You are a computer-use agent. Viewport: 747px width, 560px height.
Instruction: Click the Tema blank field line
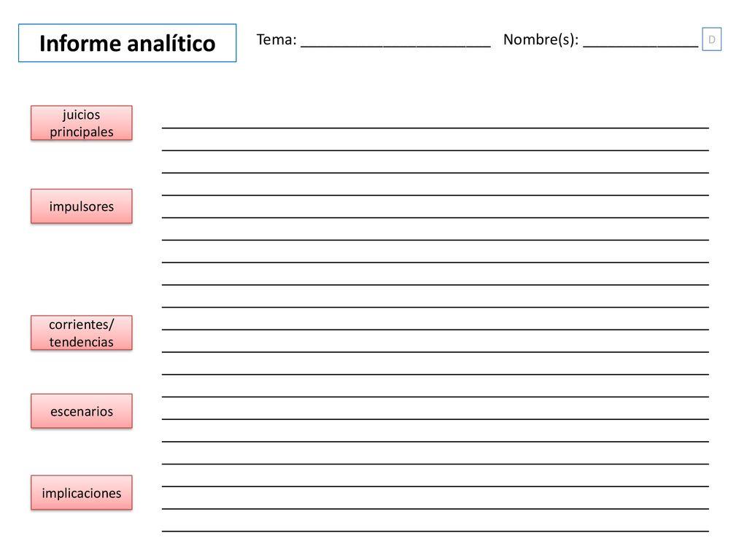pyautogui.click(x=395, y=46)
